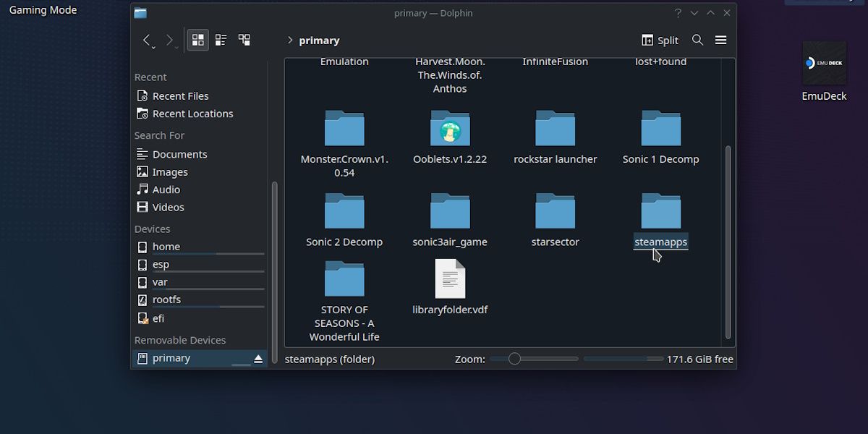Click the breadcrumb chevron before primary
This screenshot has height=434, width=868.
(289, 41)
